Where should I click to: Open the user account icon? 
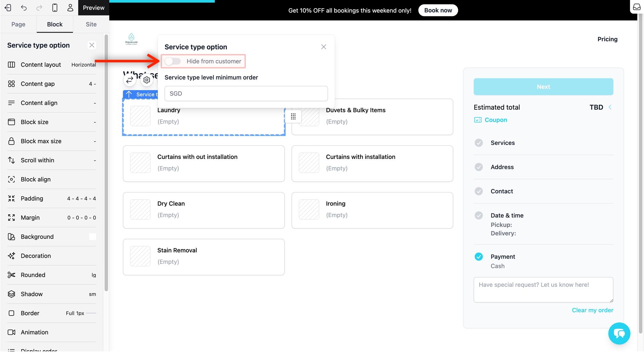point(70,8)
